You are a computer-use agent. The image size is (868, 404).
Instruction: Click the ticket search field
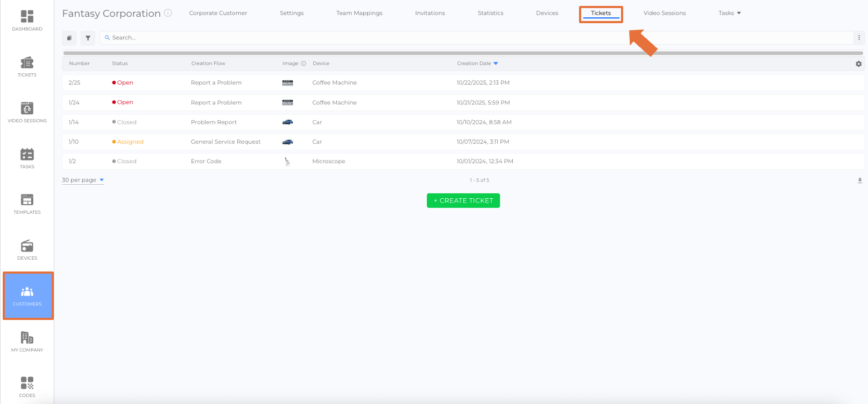(x=474, y=38)
